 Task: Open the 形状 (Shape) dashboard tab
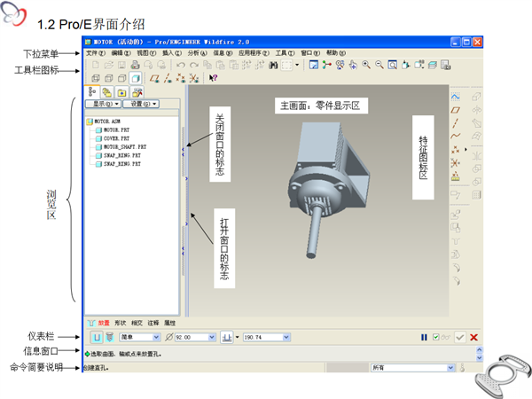120,323
